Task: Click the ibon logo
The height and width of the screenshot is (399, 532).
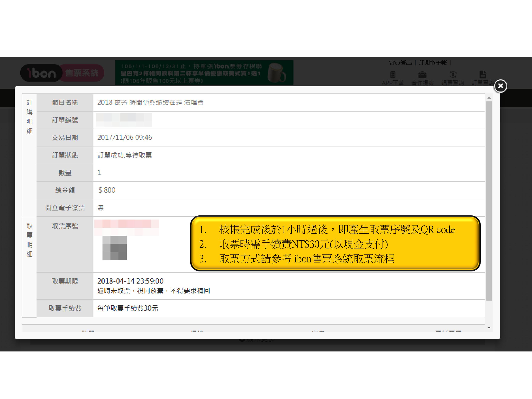Action: (41, 73)
